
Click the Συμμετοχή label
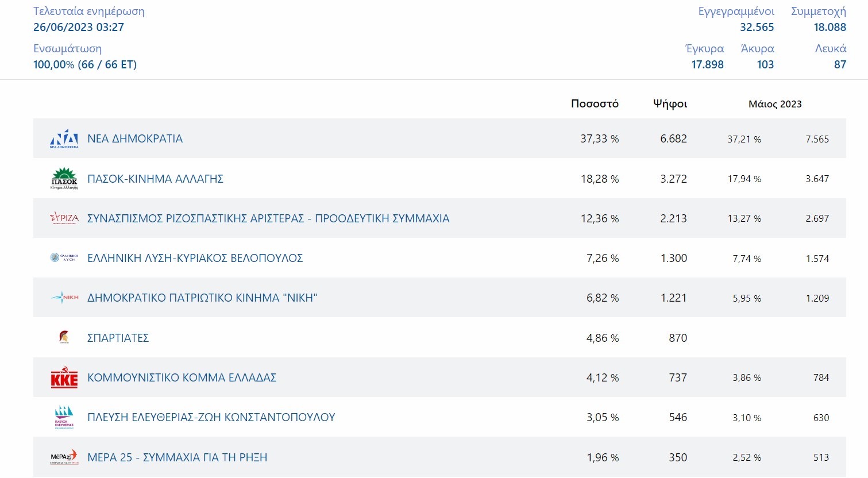[818, 11]
